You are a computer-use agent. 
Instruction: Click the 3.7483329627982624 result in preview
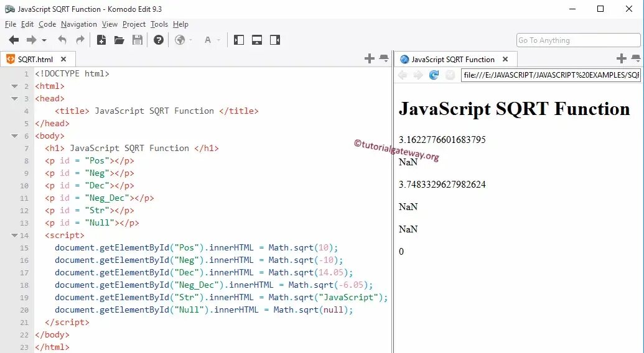click(442, 185)
